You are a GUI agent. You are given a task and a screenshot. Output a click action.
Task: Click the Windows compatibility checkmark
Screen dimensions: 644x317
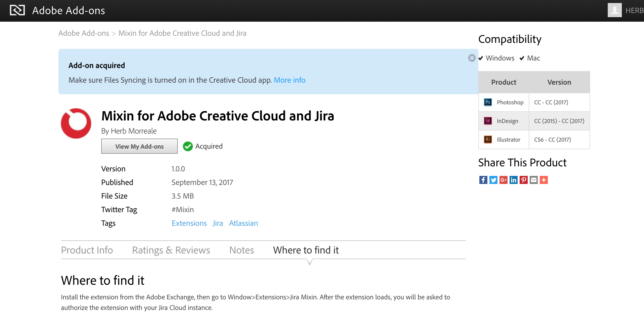coord(481,58)
